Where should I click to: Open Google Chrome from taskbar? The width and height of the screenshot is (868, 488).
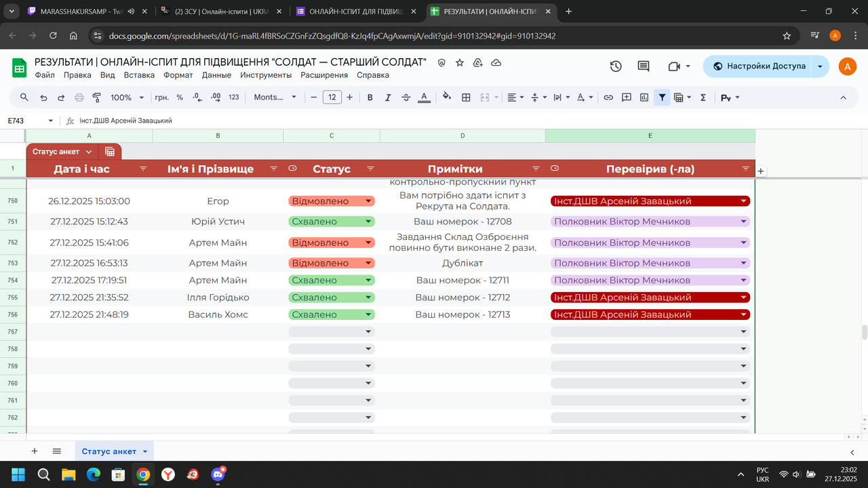click(143, 474)
